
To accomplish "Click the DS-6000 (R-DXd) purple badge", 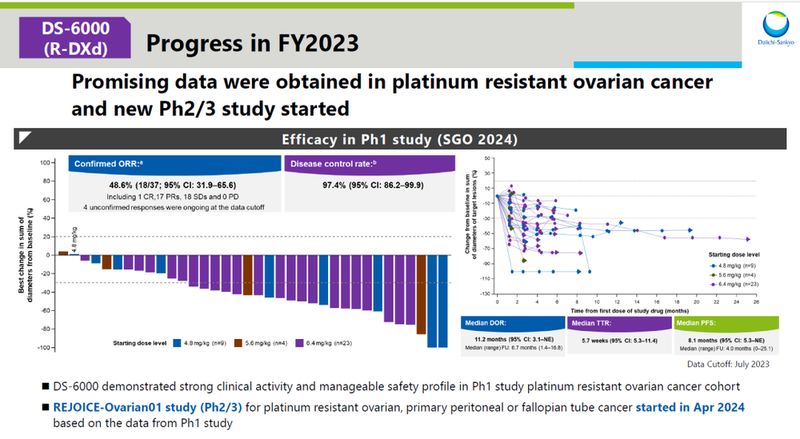I will click(71, 39).
